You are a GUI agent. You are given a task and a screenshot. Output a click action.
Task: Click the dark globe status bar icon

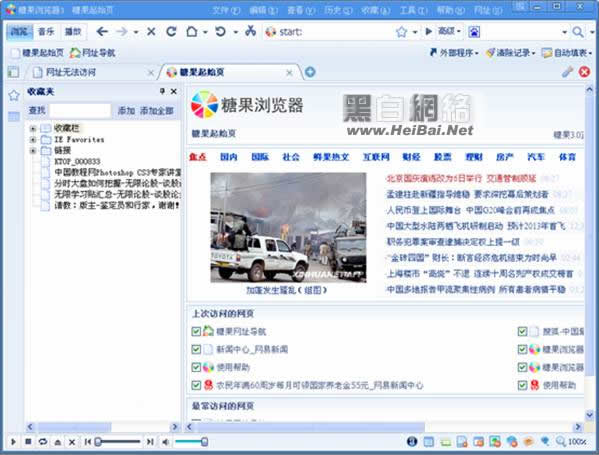tap(412, 442)
